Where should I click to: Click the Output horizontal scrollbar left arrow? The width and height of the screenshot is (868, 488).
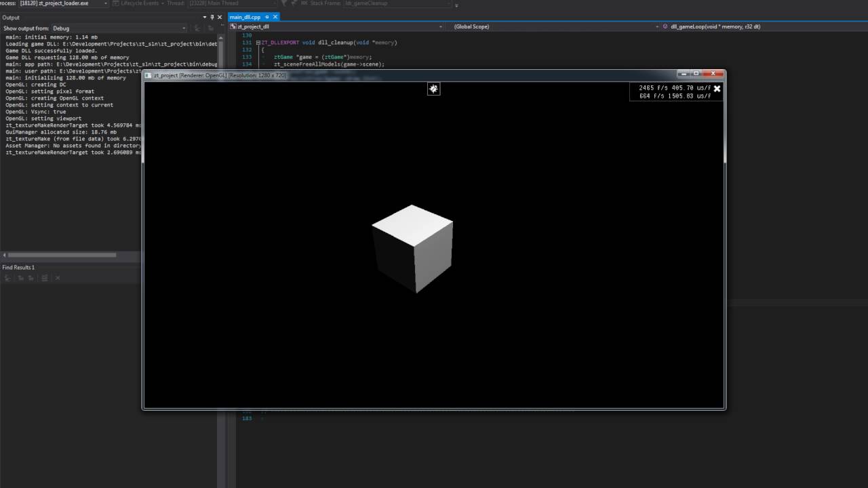(3, 255)
